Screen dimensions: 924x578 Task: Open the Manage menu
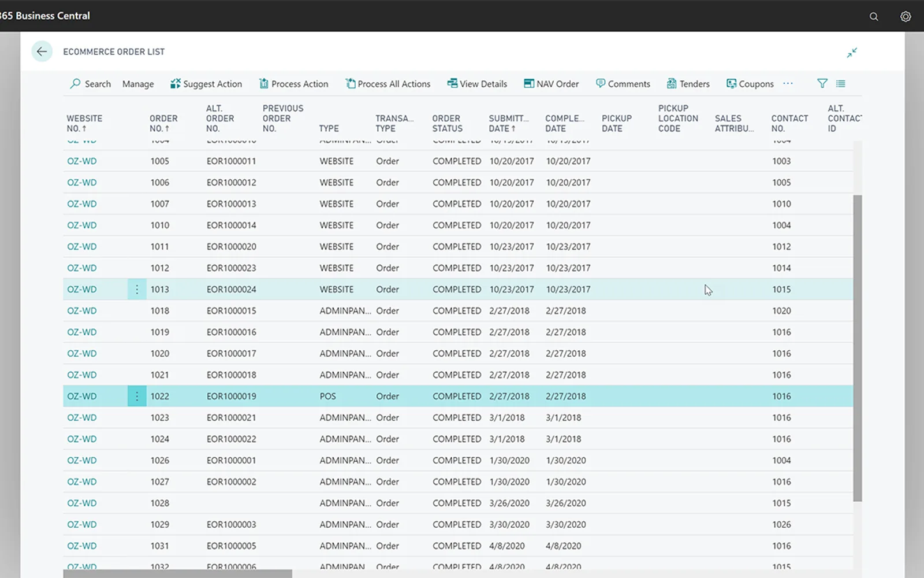click(138, 84)
